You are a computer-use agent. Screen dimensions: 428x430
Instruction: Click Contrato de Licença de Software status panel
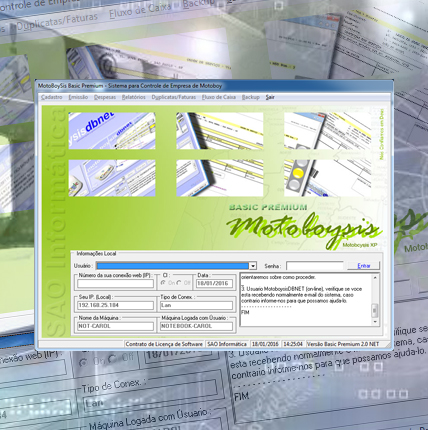pyautogui.click(x=164, y=344)
